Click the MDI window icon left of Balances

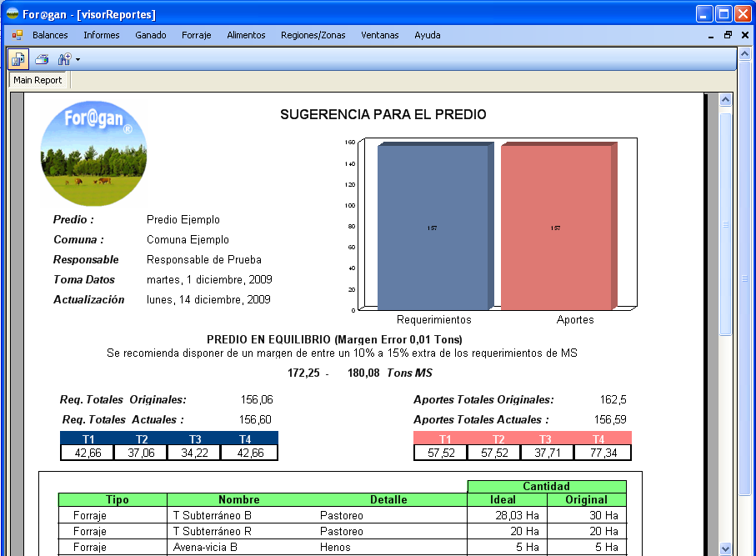coord(18,35)
